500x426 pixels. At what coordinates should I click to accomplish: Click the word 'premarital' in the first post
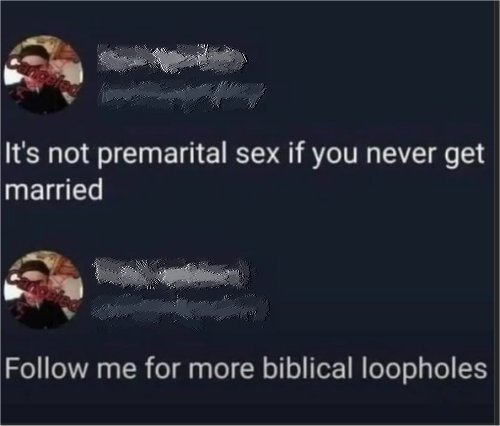click(x=164, y=155)
